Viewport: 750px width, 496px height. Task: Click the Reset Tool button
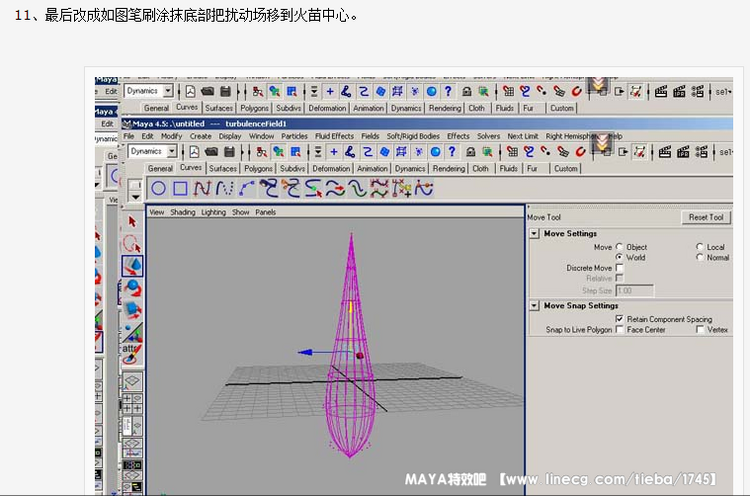tap(706, 217)
